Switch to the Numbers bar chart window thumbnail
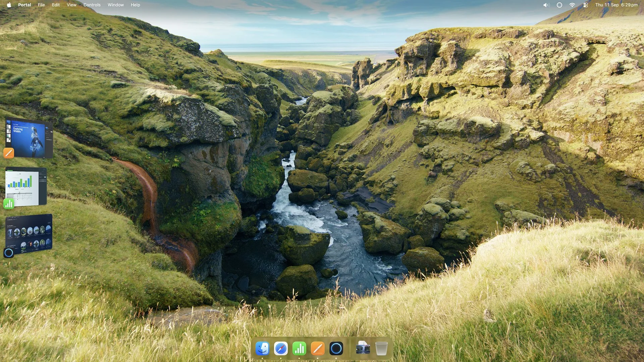The width and height of the screenshot is (644, 362). (27, 186)
